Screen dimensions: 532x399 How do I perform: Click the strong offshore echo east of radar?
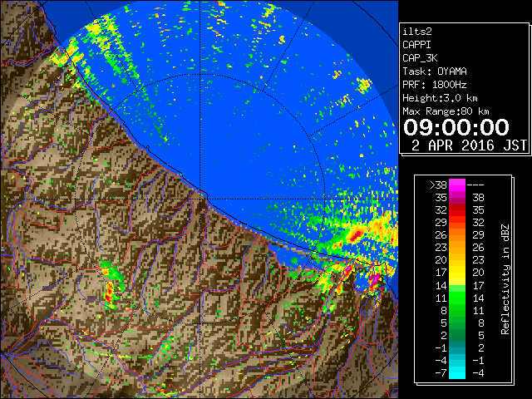(x=357, y=234)
